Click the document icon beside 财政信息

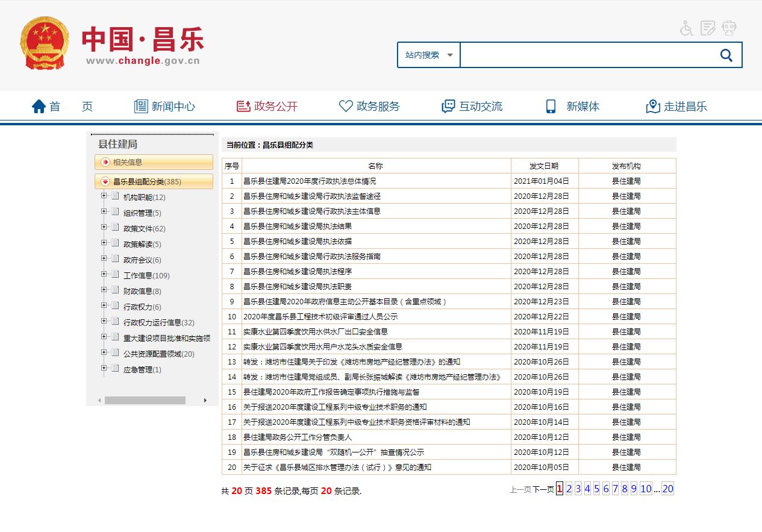point(115,290)
